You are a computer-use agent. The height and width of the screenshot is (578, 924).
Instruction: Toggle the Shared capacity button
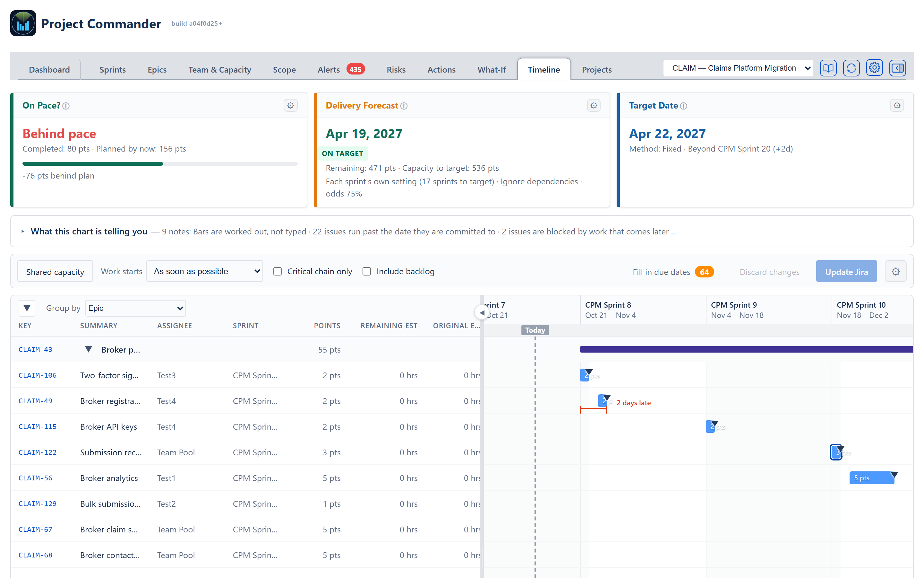(55, 271)
